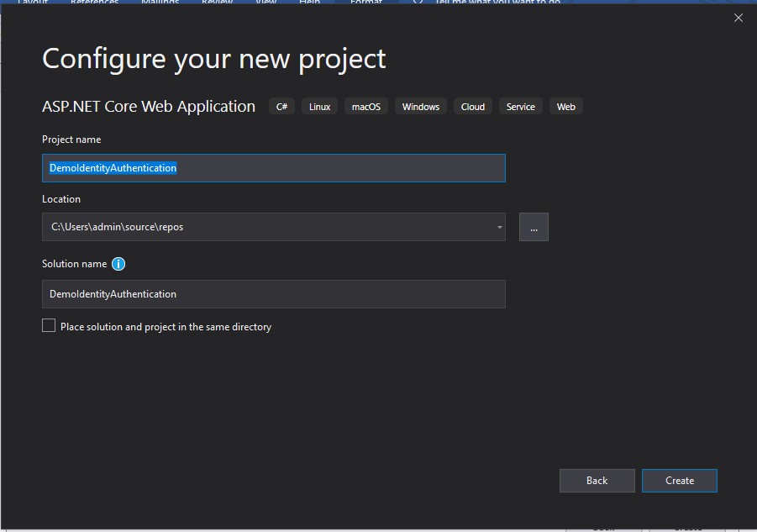This screenshot has width=757, height=532.
Task: Click the Cloud project tag
Action: pos(472,106)
